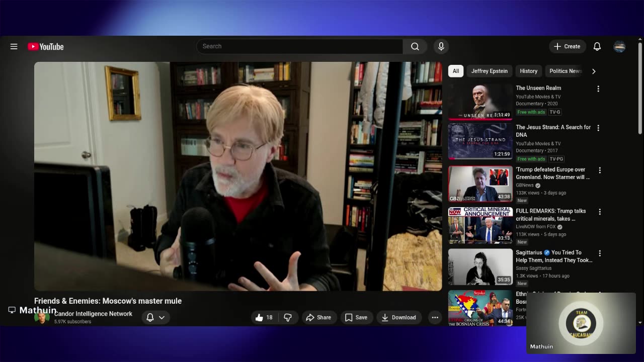Click the '5.97K subscribers' text

(x=72, y=322)
